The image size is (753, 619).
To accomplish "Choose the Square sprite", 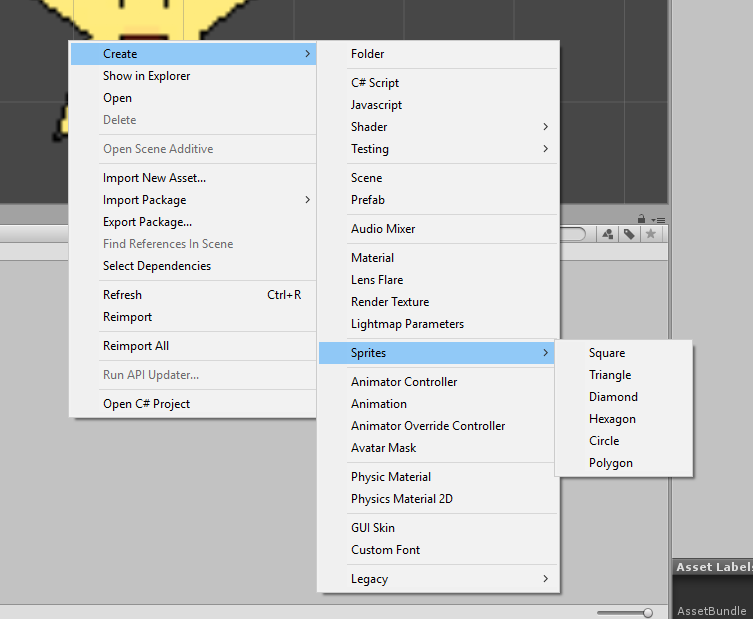I will [623, 353].
